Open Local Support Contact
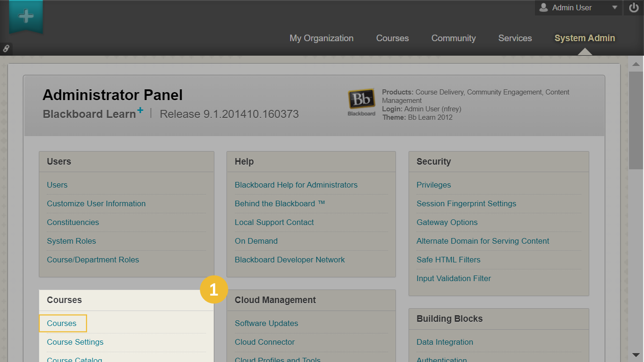Screen dimensions: 644x362 (x=274, y=223)
